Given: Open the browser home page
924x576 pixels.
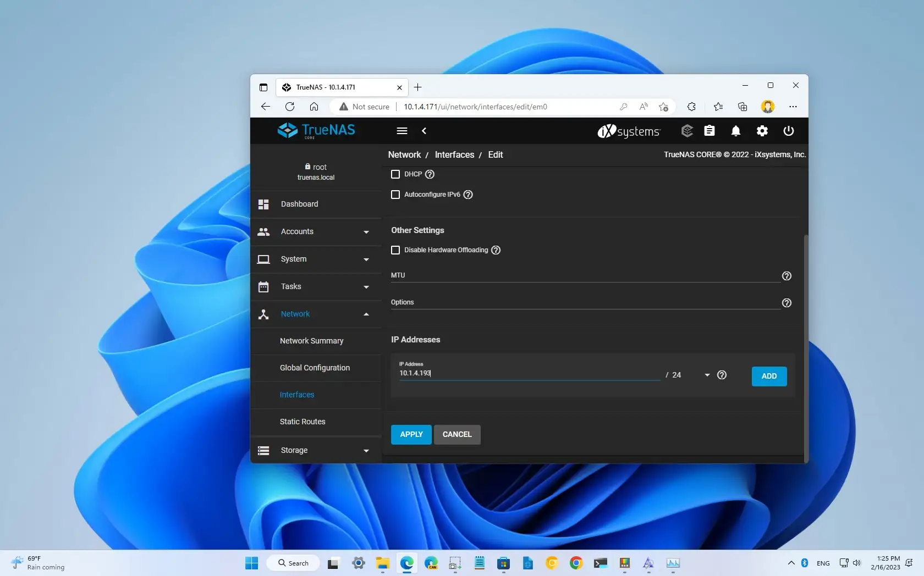Looking at the screenshot, I should [x=314, y=107].
